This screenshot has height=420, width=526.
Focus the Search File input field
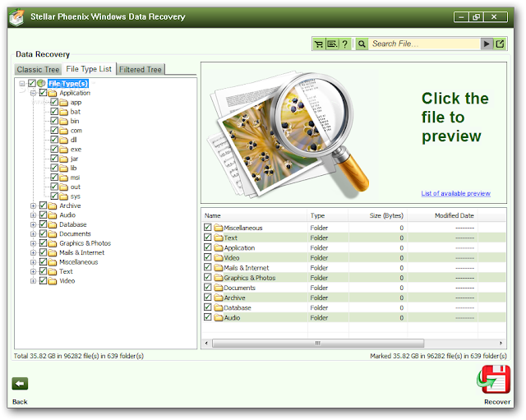(x=424, y=44)
